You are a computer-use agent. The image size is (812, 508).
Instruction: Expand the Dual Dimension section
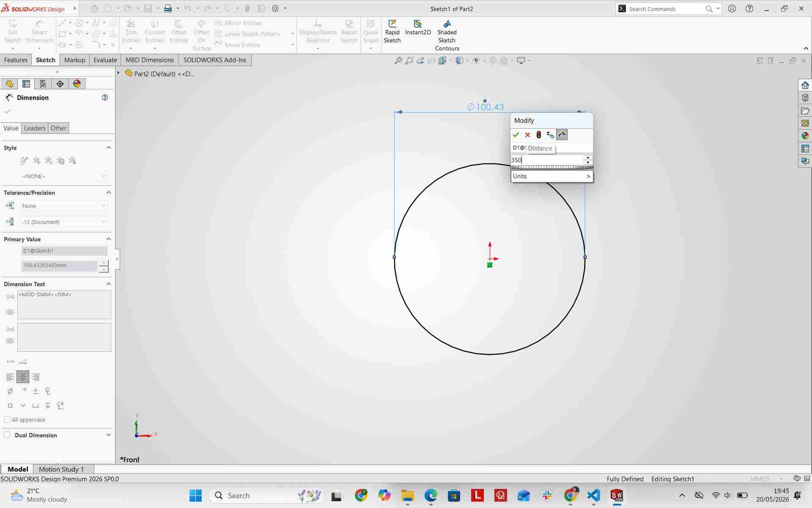(x=109, y=435)
